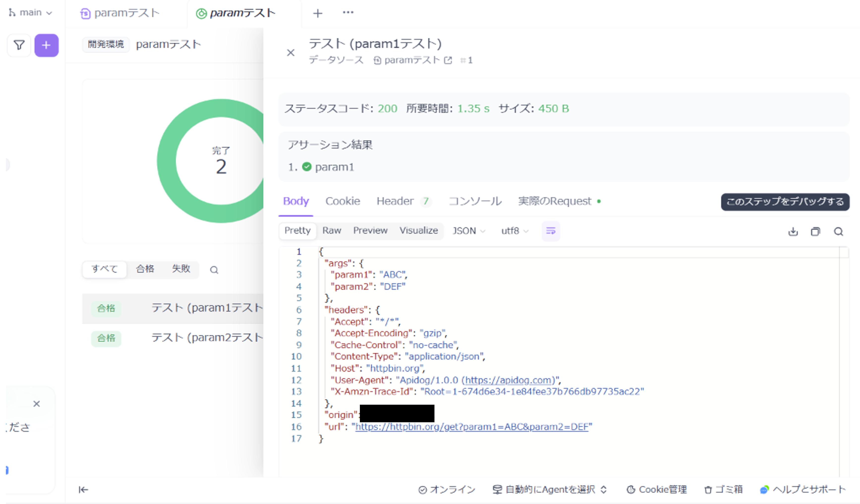Search test results list

tap(214, 270)
